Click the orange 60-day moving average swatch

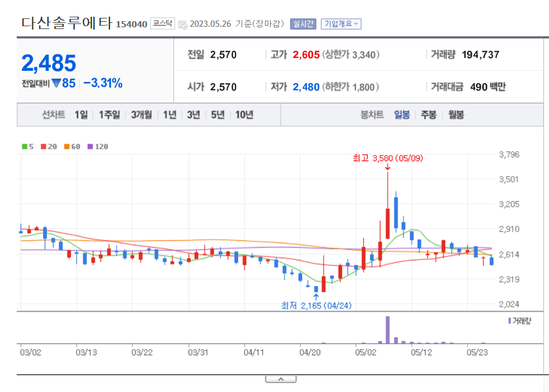coord(67,147)
